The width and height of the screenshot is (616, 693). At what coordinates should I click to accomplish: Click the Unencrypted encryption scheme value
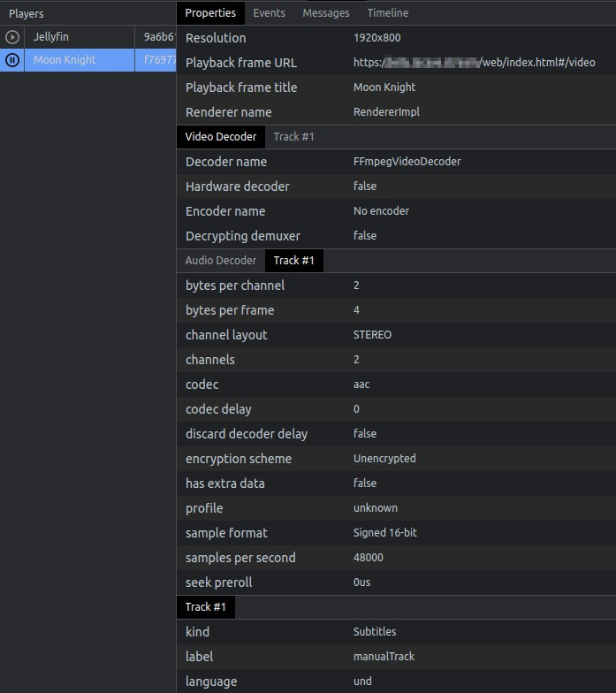(x=384, y=459)
